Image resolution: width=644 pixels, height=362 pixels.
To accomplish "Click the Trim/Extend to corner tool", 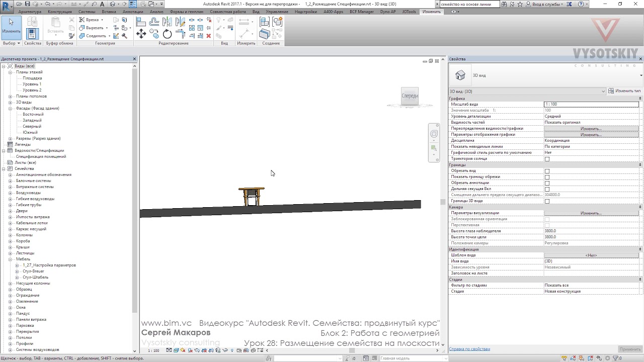I will tap(180, 34).
